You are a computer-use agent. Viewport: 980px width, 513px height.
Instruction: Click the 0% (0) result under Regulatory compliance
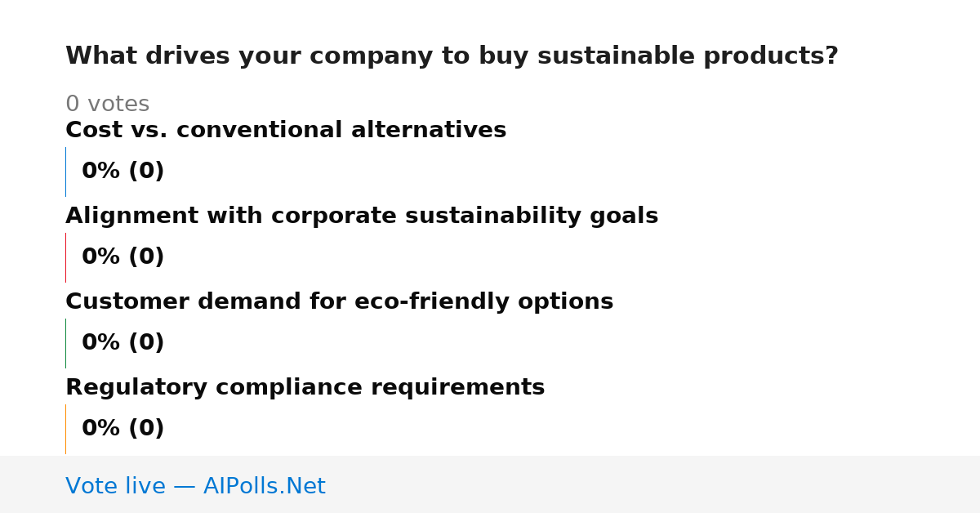pos(122,429)
